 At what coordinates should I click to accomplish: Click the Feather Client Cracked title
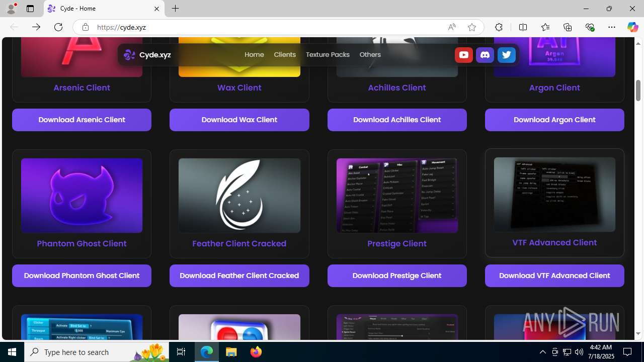coord(239,243)
